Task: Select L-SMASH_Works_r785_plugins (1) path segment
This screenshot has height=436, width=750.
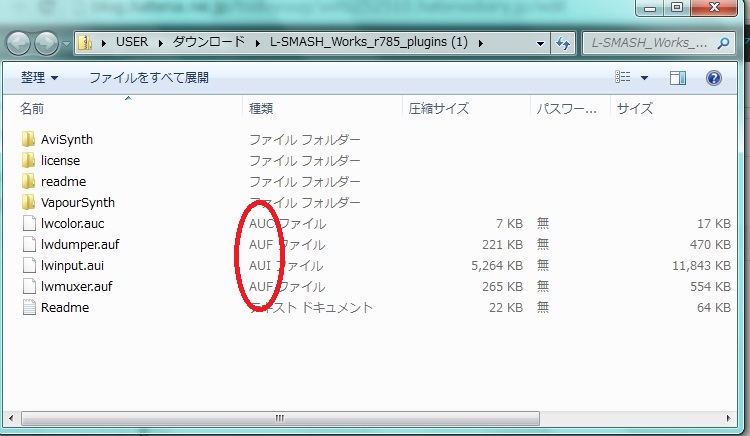Action: pyautogui.click(x=369, y=42)
